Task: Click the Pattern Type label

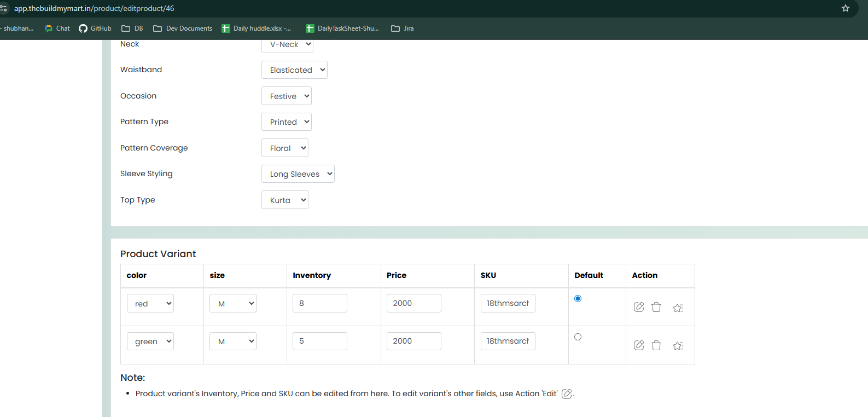Action: coord(144,121)
